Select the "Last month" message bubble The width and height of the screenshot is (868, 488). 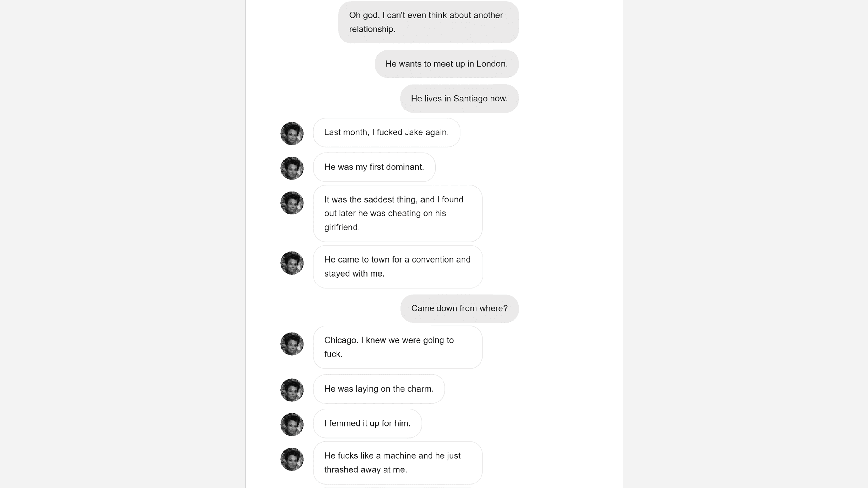(x=386, y=133)
